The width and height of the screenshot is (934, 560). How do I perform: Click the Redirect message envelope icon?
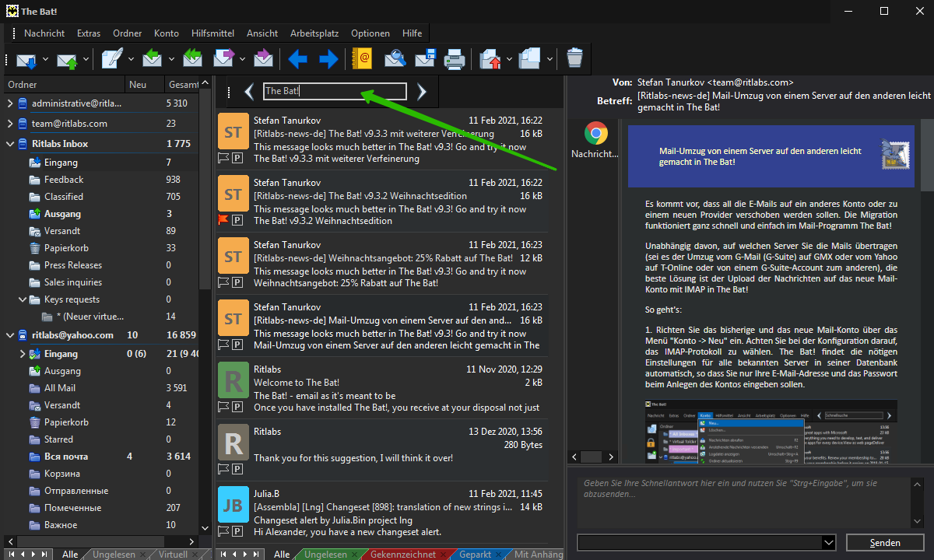263,58
